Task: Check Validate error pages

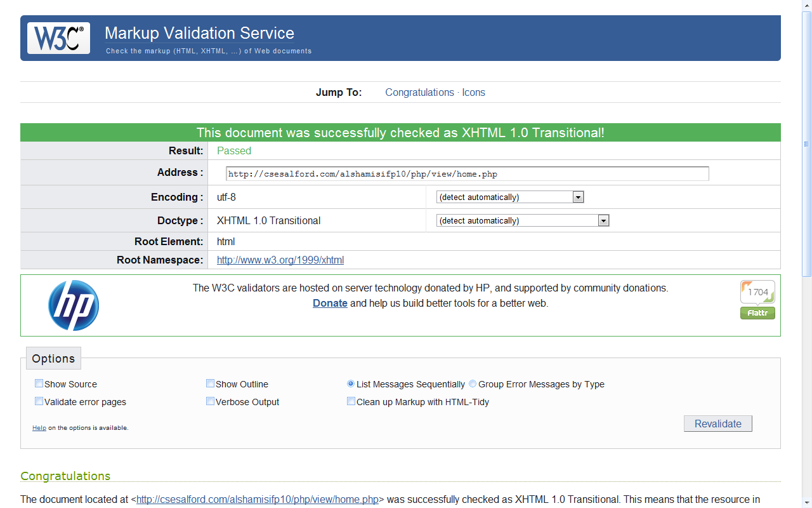Action: [x=39, y=401]
